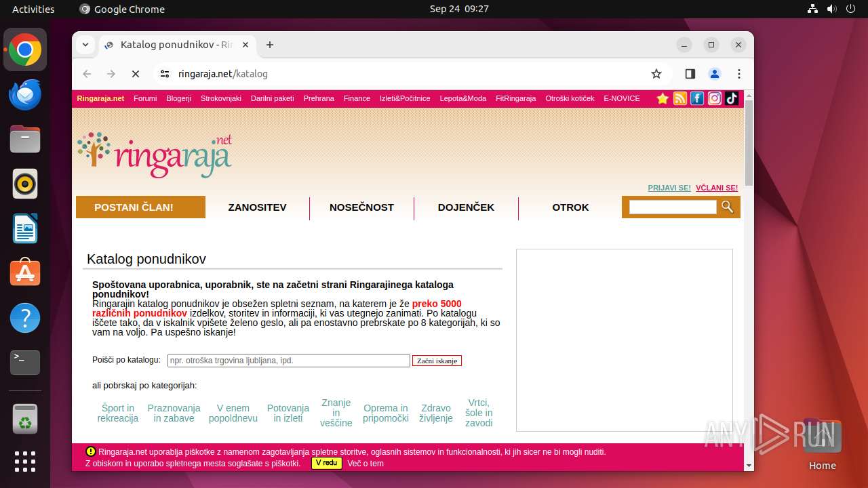Click the Ringaraja.net logo
868x488 pixels.
click(x=155, y=155)
